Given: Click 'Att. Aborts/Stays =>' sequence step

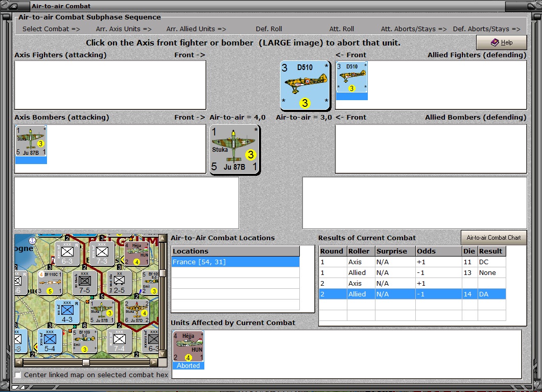Looking at the screenshot, I should (414, 29).
